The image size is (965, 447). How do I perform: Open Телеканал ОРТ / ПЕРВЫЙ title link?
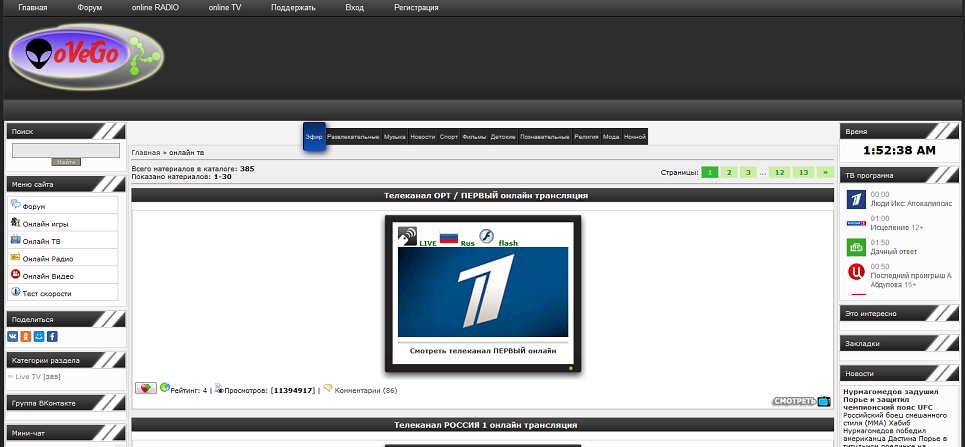click(x=486, y=195)
